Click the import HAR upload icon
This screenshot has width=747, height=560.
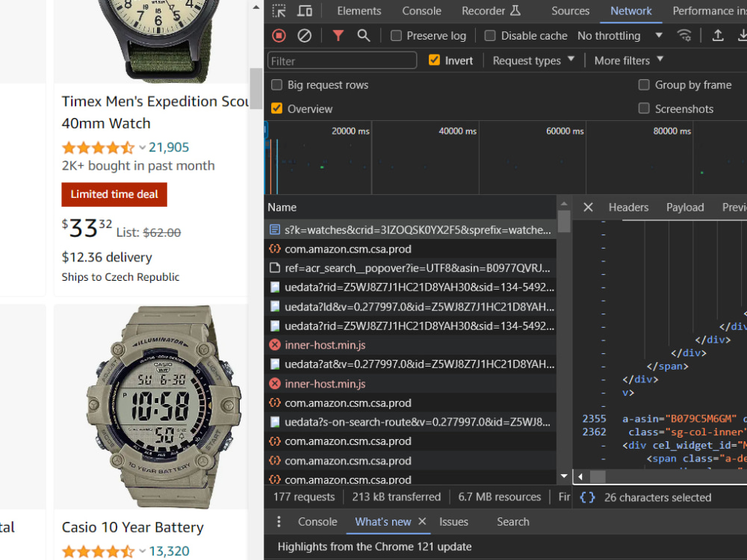[718, 35]
